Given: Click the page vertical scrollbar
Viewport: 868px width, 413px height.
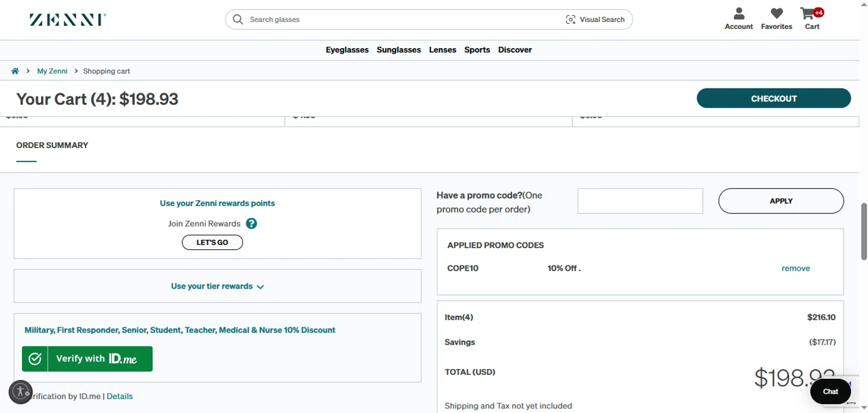Looking at the screenshot, I should point(864,231).
